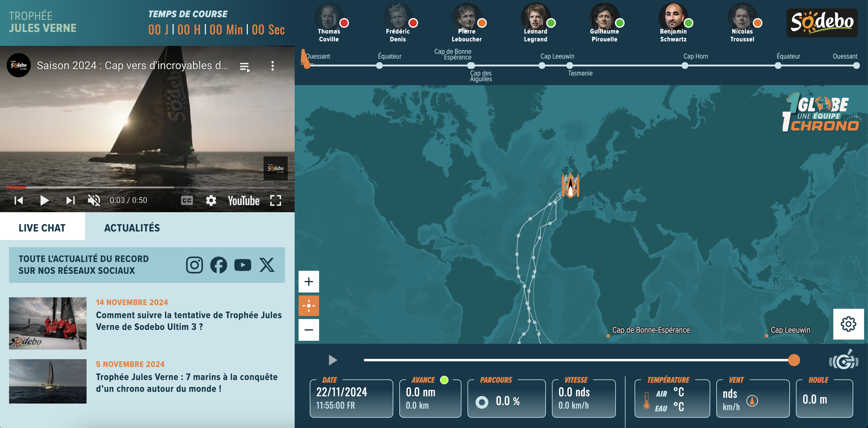Click the green AVANCE status indicator

click(445, 380)
